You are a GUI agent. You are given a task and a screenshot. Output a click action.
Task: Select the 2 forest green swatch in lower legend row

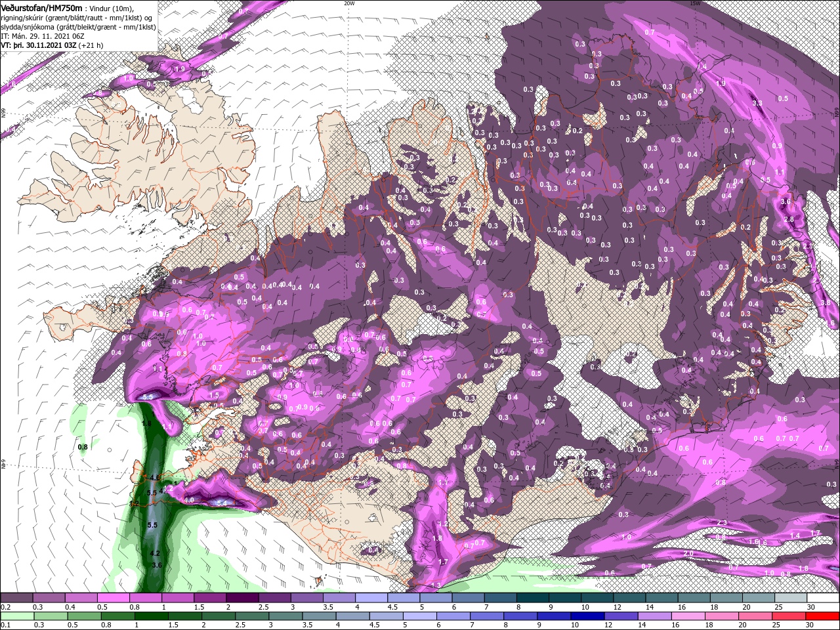coord(219,616)
